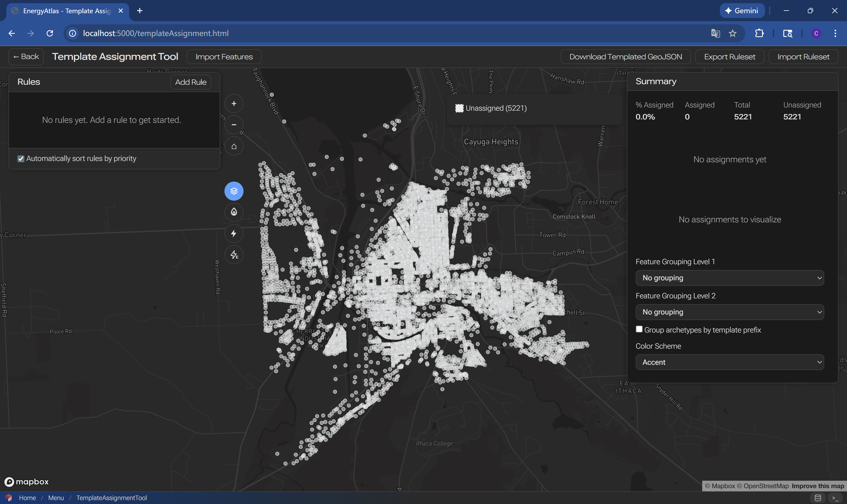This screenshot has height=504, width=847.
Task: Click the browser address bar URL
Action: [156, 33]
